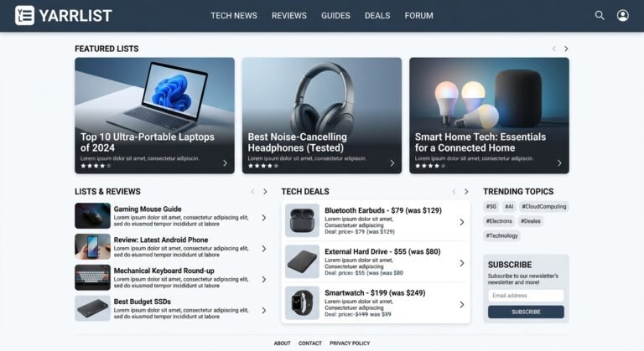Open the Tech News menu
The image size is (644, 351).
234,16
